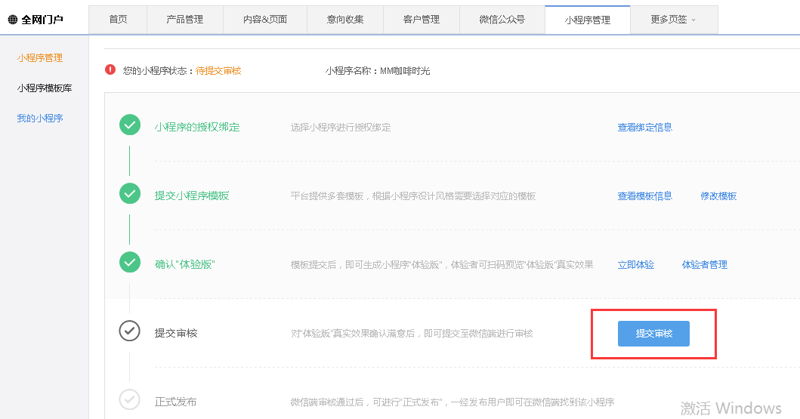Open 小程序模板库 in the sidebar
Image resolution: width=800 pixels, height=419 pixels.
[44, 88]
